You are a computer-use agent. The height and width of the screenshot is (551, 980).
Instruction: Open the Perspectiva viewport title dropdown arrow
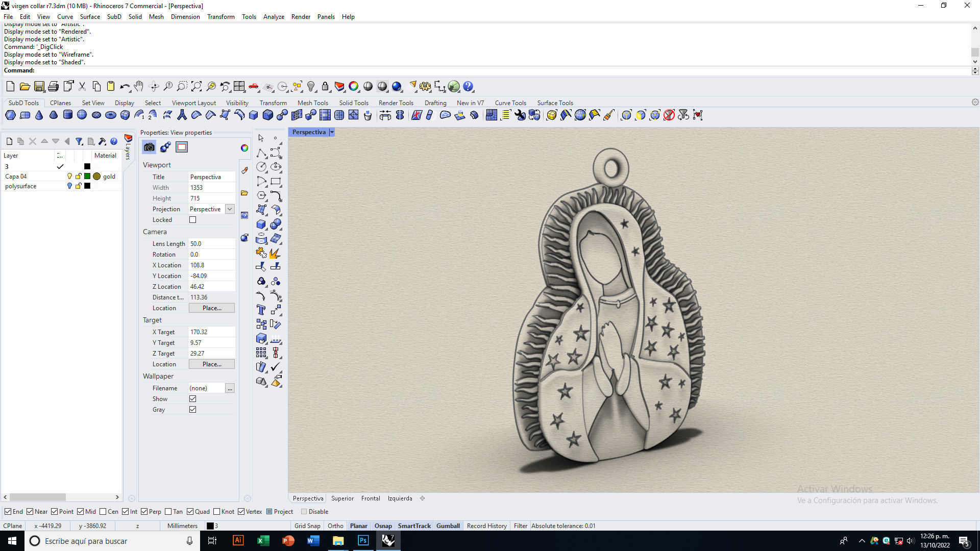pyautogui.click(x=332, y=132)
